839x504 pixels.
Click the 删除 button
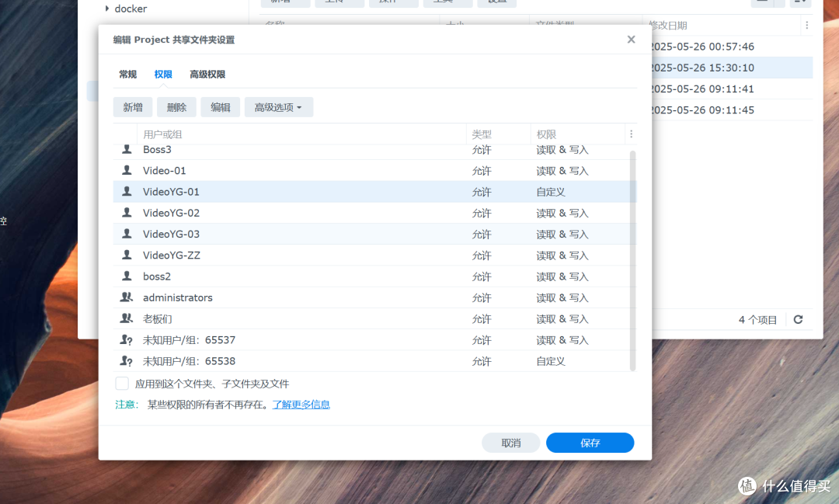click(x=176, y=107)
